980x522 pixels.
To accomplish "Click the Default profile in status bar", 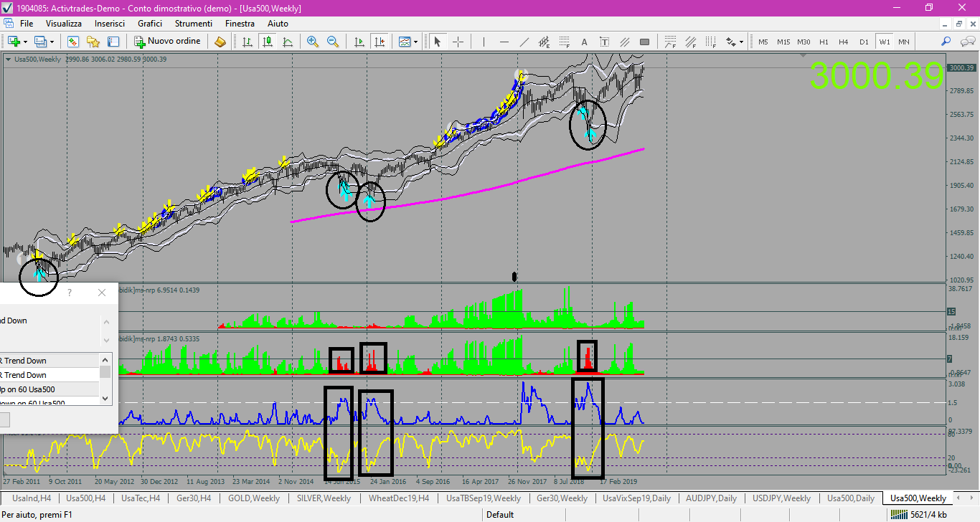I will pyautogui.click(x=499, y=514).
